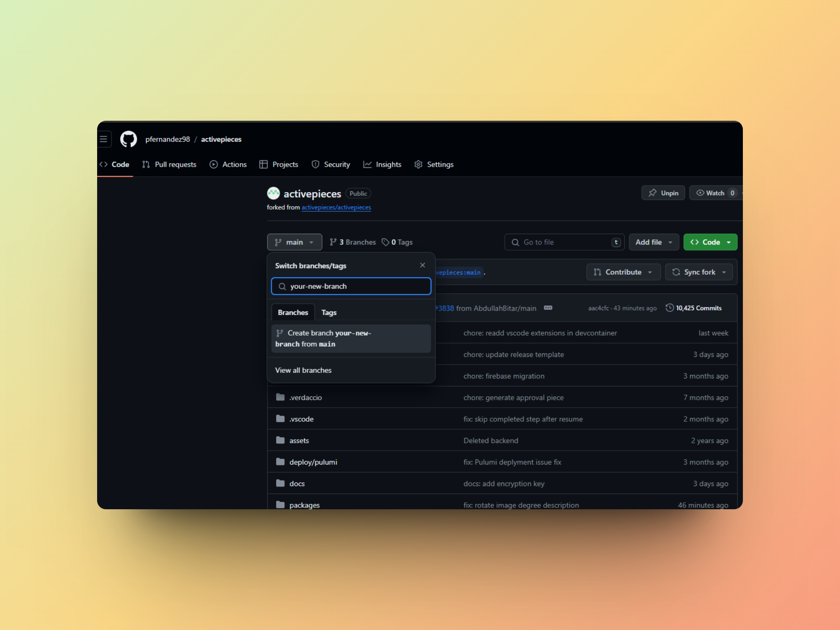Select the Branches tab in popup
Viewport: 840px width, 630px height.
pyautogui.click(x=293, y=312)
